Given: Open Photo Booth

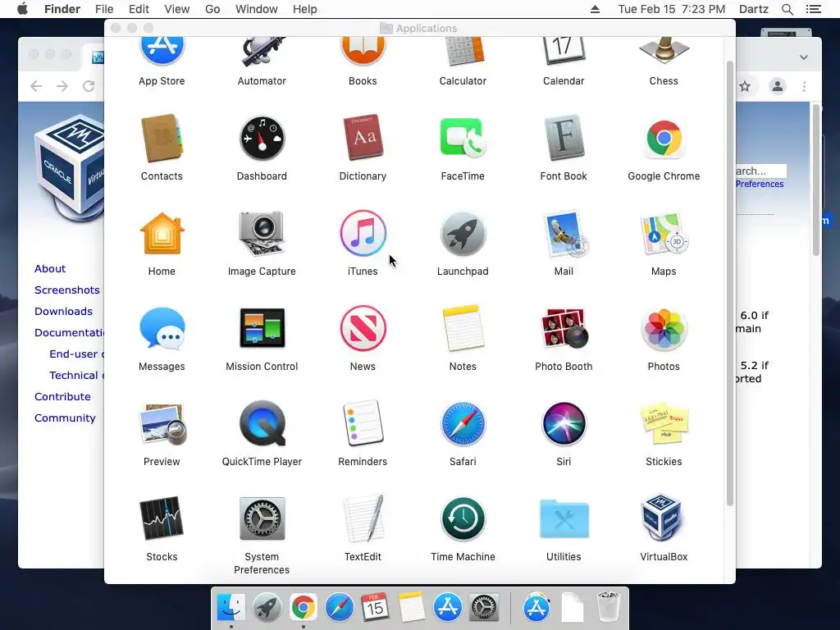Looking at the screenshot, I should tap(564, 328).
